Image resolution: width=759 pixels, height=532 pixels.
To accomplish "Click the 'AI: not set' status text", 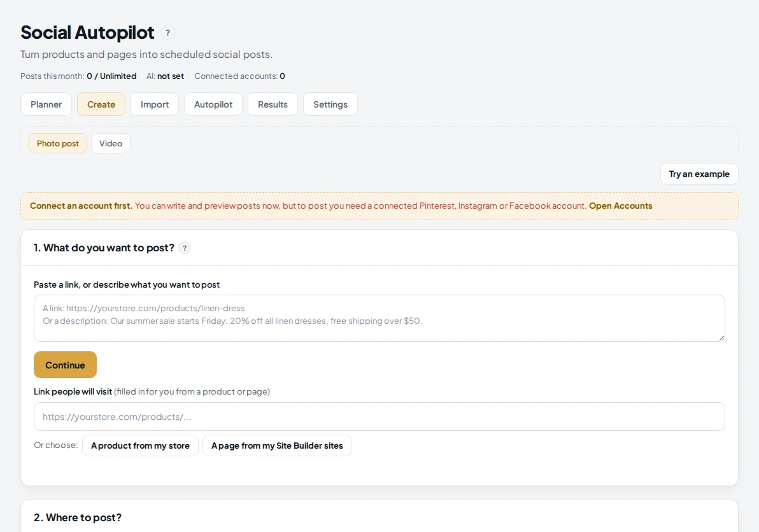I will (x=165, y=76).
